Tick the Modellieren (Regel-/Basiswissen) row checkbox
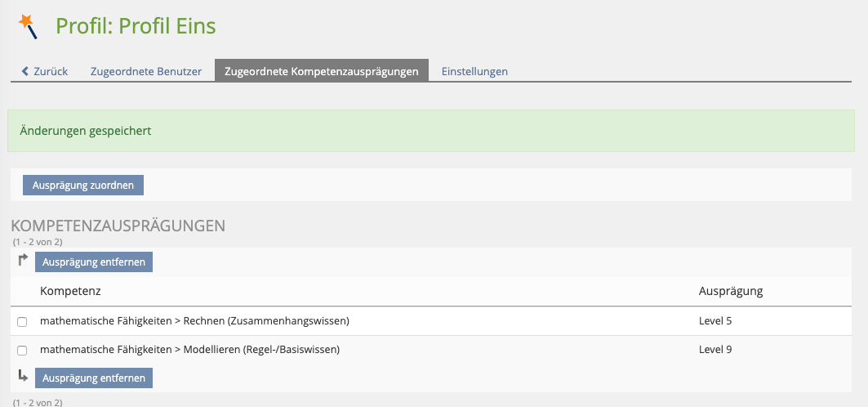 point(22,351)
